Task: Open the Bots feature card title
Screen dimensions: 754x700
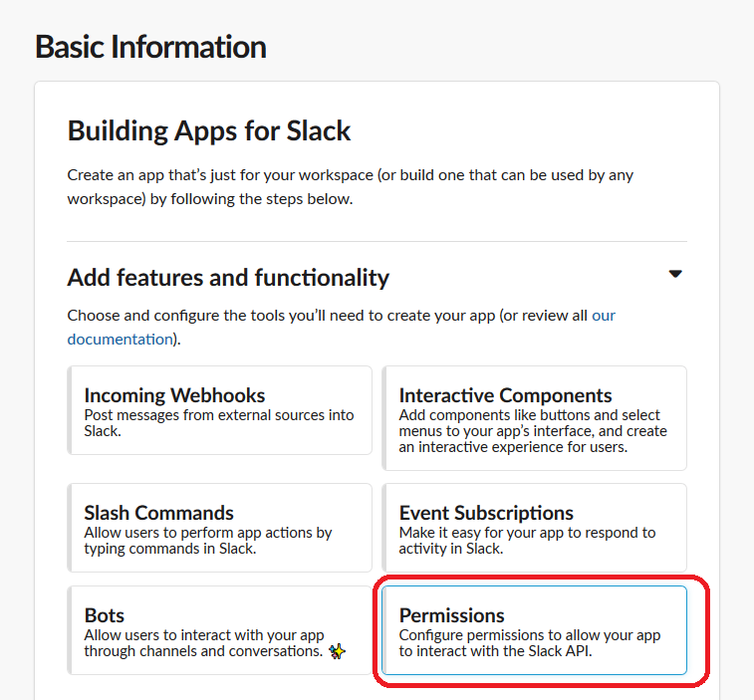Action: [x=105, y=614]
